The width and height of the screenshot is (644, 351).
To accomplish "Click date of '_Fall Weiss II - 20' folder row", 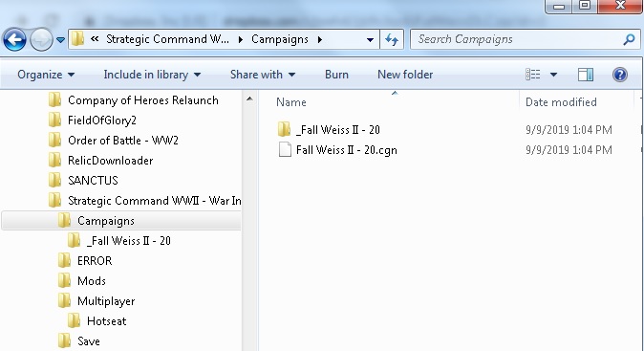I will pos(569,130).
